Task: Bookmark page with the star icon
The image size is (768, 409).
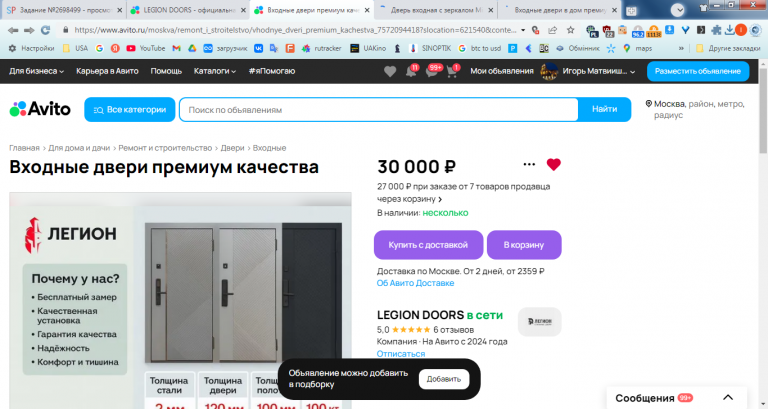Action: [x=571, y=30]
